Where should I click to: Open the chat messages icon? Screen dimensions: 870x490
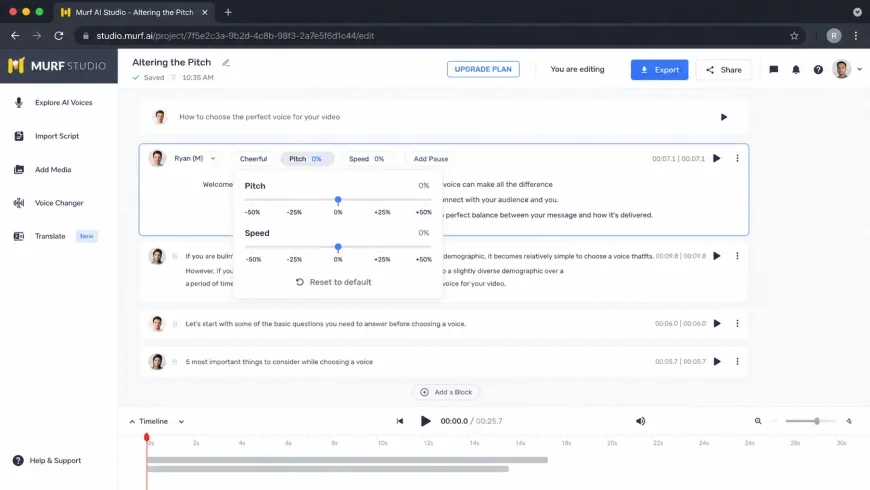point(773,69)
